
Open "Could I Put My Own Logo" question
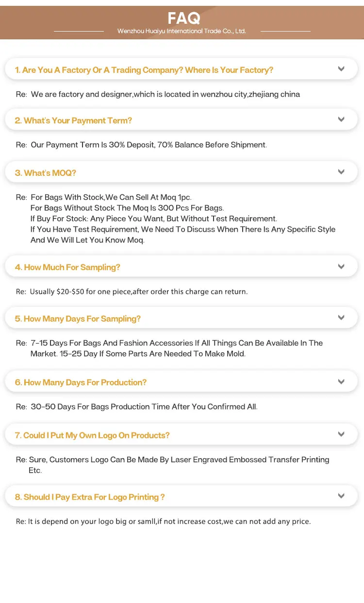(x=92, y=435)
